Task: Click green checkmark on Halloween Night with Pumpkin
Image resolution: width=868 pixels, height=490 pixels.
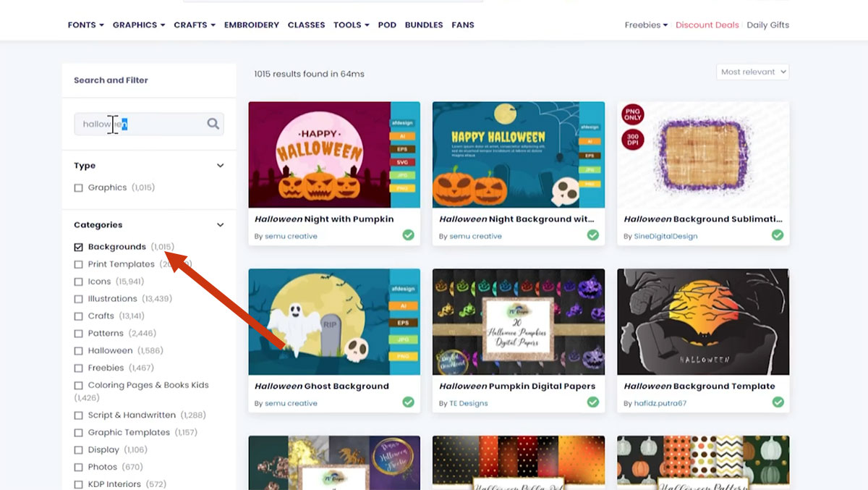Action: 408,235
